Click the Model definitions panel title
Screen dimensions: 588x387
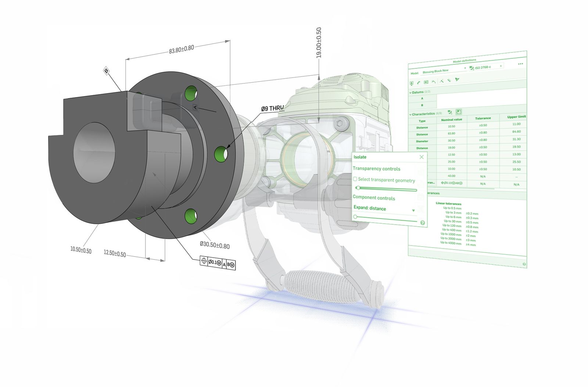point(464,60)
